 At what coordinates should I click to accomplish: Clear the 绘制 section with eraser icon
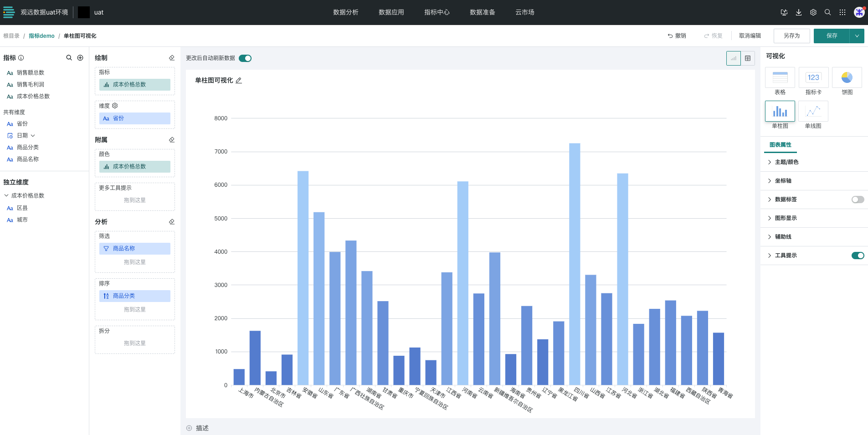(x=172, y=58)
